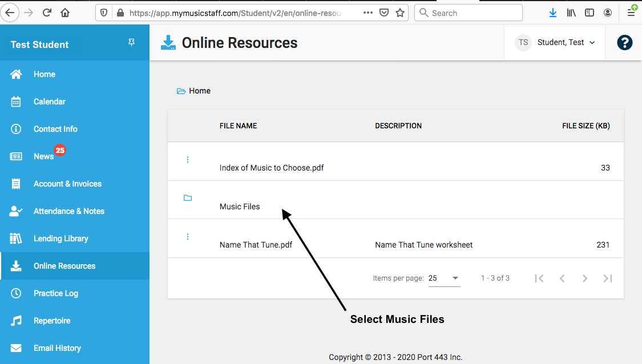Sort by FILE NAME column header
Screen dimensions: 642x364
[x=239, y=126]
